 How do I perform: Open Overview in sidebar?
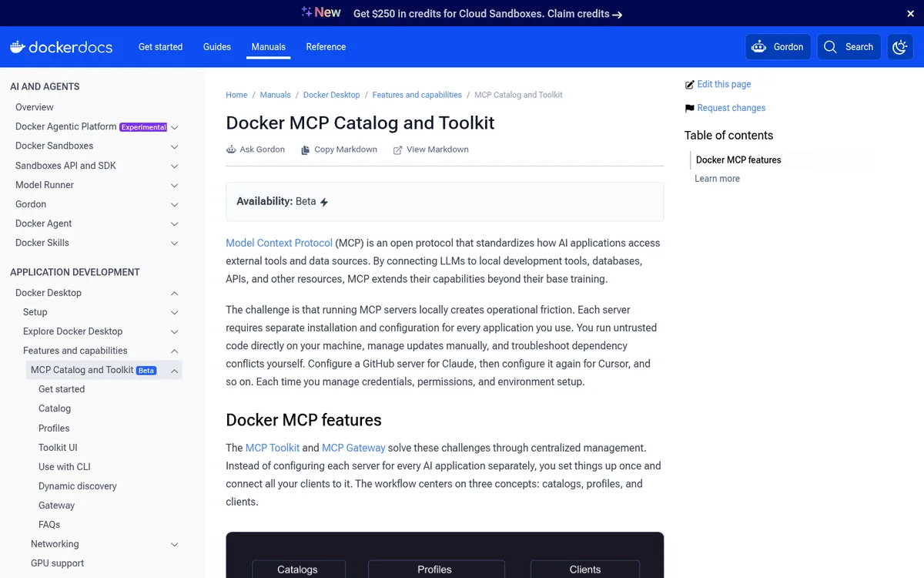click(35, 107)
